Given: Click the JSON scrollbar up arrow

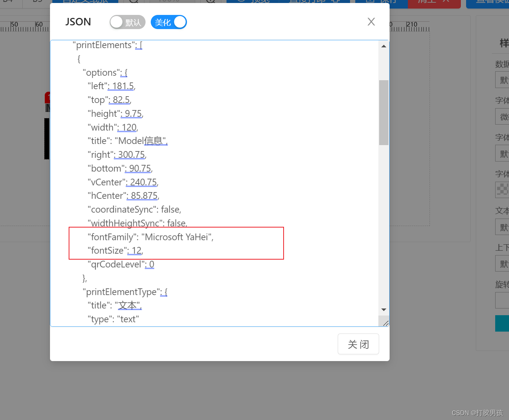Looking at the screenshot, I should (384, 46).
